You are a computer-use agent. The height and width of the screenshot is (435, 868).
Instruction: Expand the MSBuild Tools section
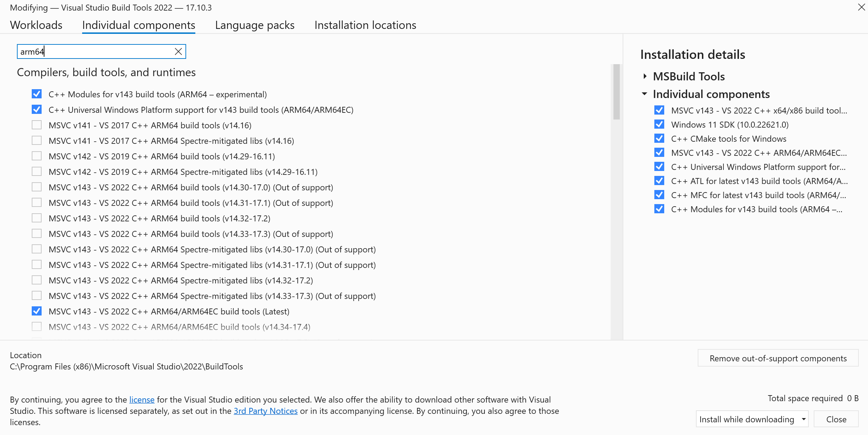coord(645,76)
